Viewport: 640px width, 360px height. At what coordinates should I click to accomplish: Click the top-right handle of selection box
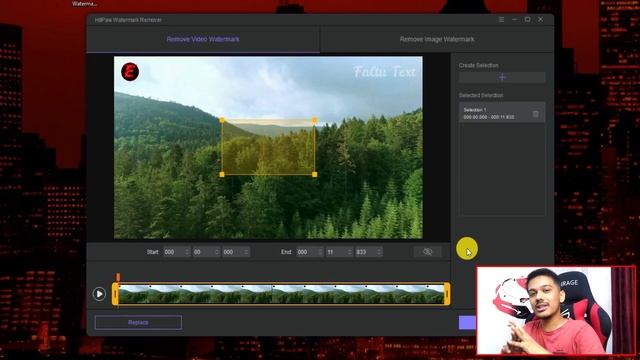pos(315,120)
